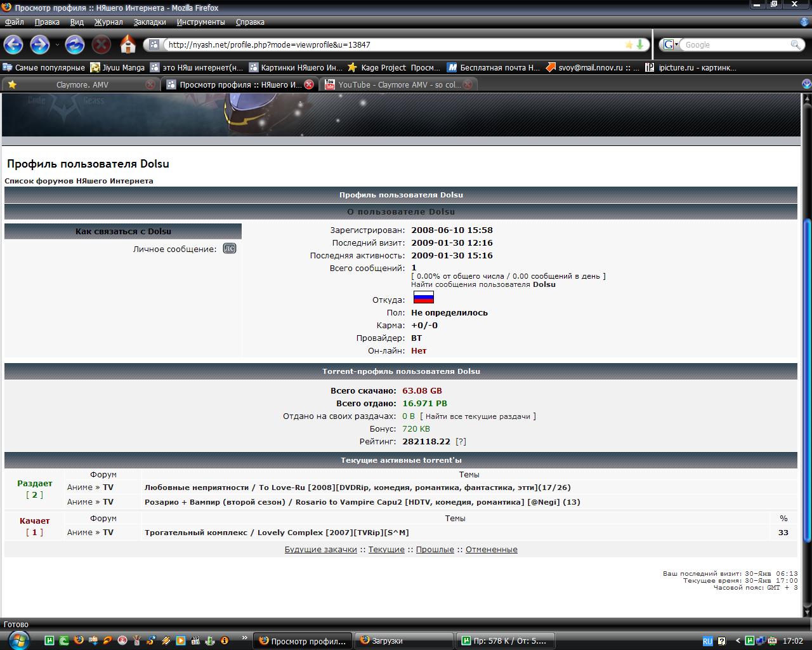
Task: Open the Текущие downloads link
Action: click(x=386, y=550)
